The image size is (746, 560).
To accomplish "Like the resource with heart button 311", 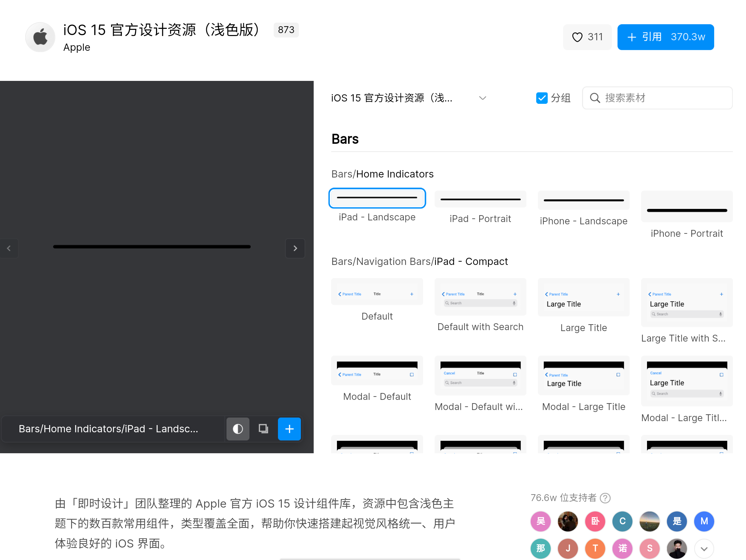I will pyautogui.click(x=587, y=37).
